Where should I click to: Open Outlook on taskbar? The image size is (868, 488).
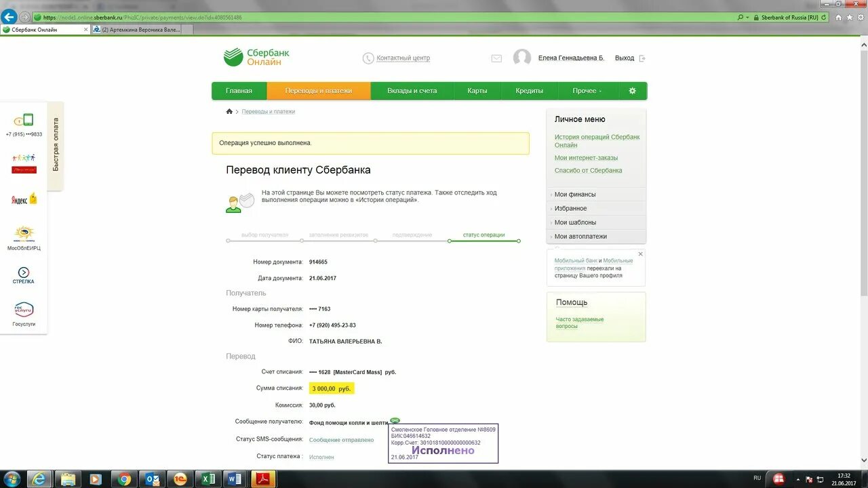click(x=152, y=479)
